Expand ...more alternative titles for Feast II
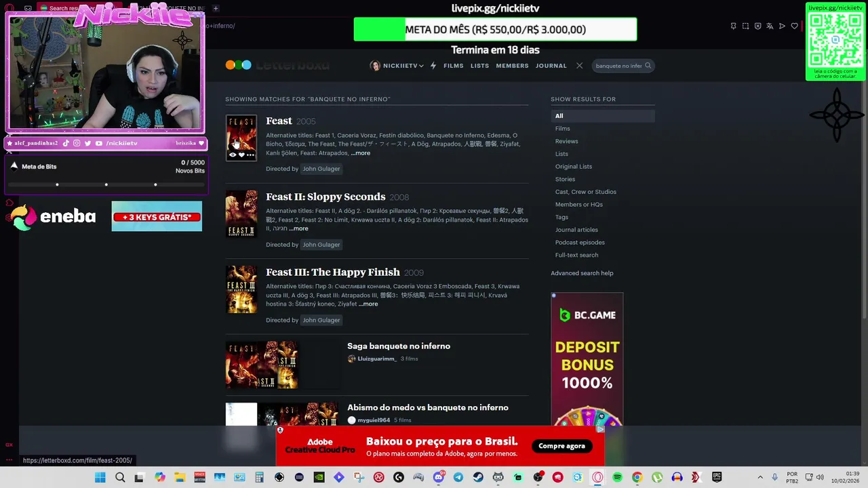The image size is (868, 488). [x=298, y=228]
